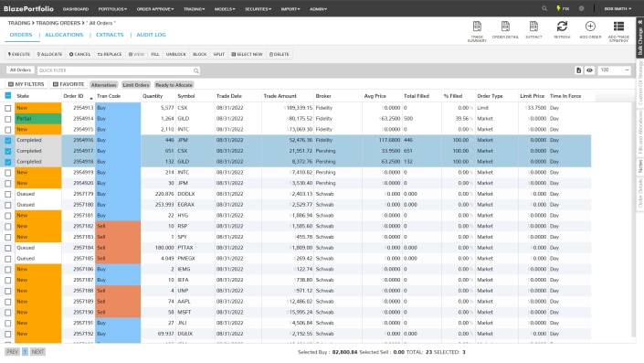Sort by the Trade Amount column header
Screen dimensions: 644x363
tap(280, 96)
